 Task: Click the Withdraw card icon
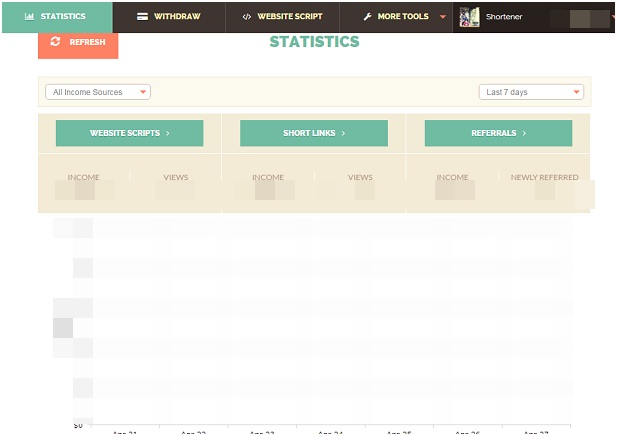coord(143,17)
